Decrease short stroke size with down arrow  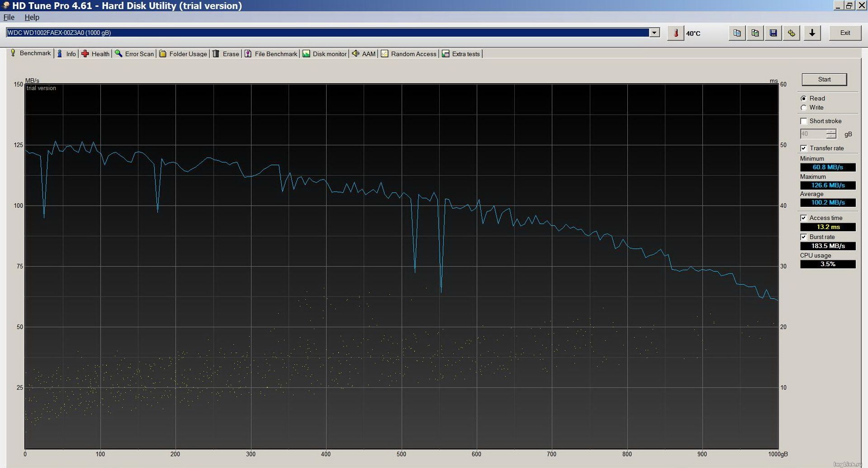831,136
